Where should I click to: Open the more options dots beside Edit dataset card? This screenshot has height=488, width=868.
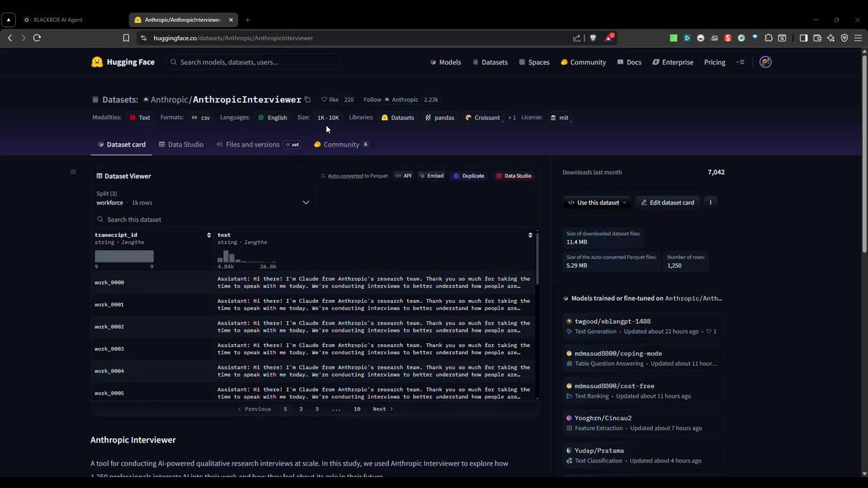click(710, 202)
